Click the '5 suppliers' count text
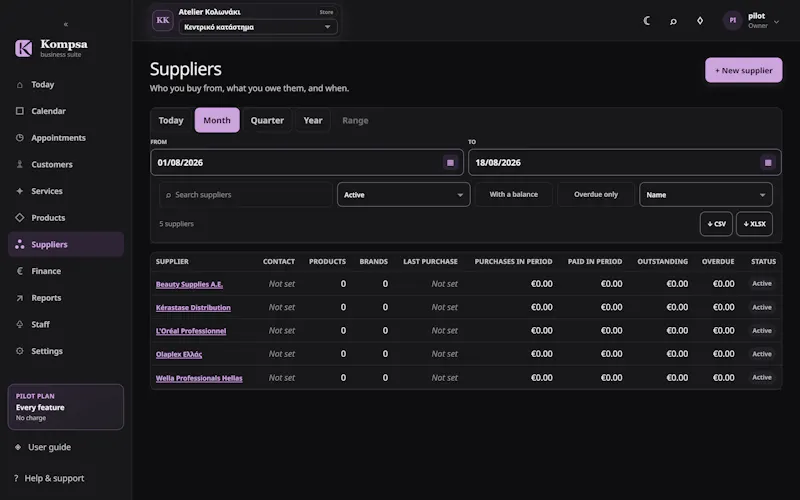The image size is (800, 500). coord(176,224)
